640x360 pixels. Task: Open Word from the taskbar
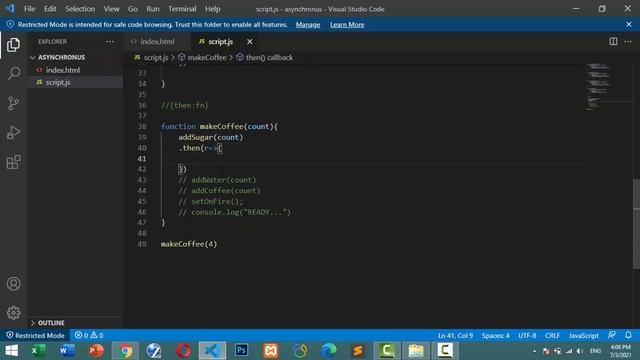pos(67,351)
